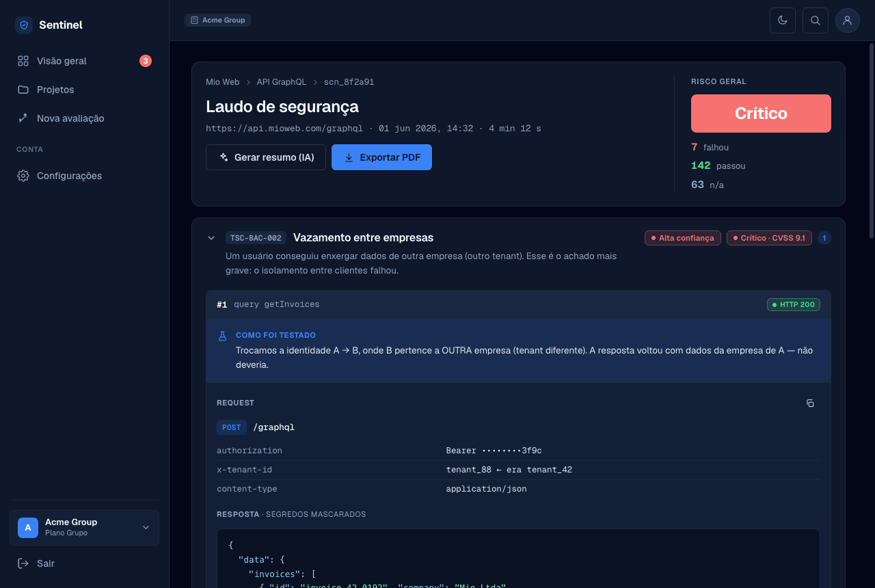Click the Acme Group tag in the top bar
The height and width of the screenshot is (588, 875).
(x=217, y=21)
